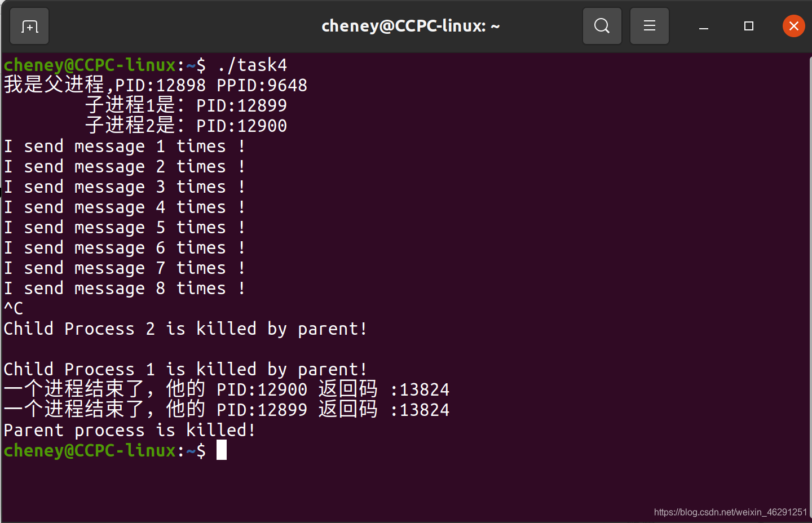Click line 'I send message 6 times !'

125,248
